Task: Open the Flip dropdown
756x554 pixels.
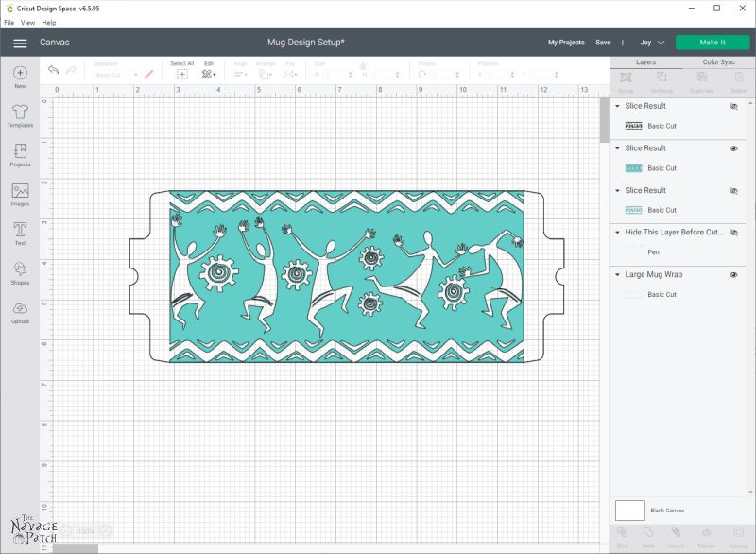Action: point(290,75)
